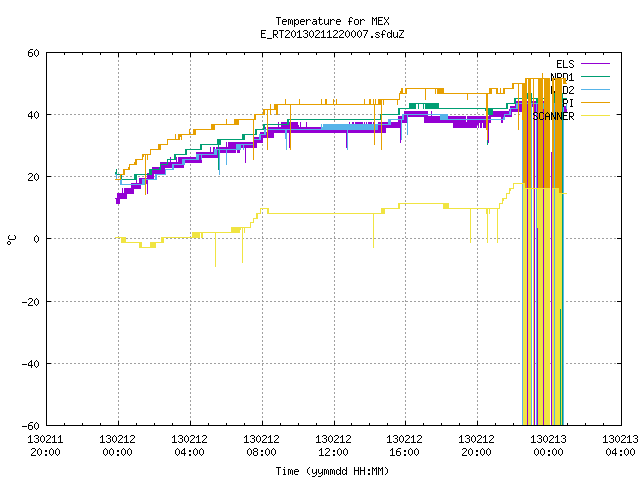The height and width of the screenshot is (480, 640).
Task: Click the y-axis label 60
Action: tap(33, 53)
